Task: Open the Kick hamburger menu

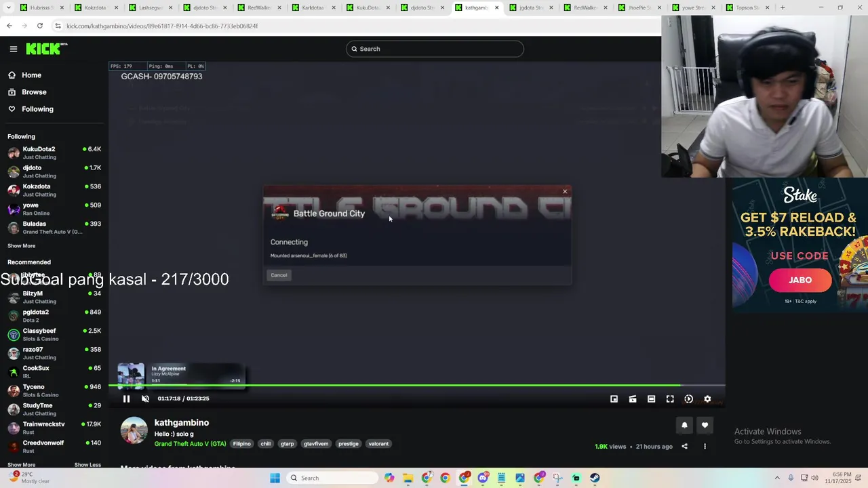Action: (14, 49)
